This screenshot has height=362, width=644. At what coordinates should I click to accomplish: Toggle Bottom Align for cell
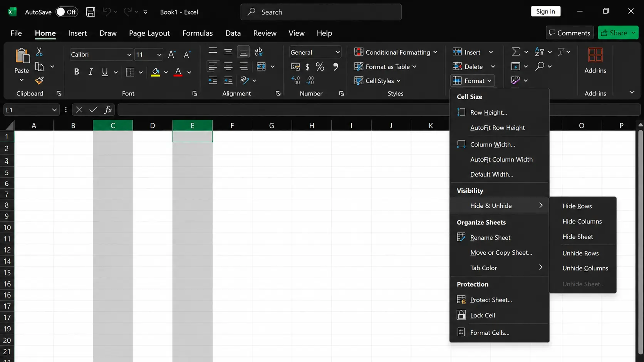click(243, 52)
